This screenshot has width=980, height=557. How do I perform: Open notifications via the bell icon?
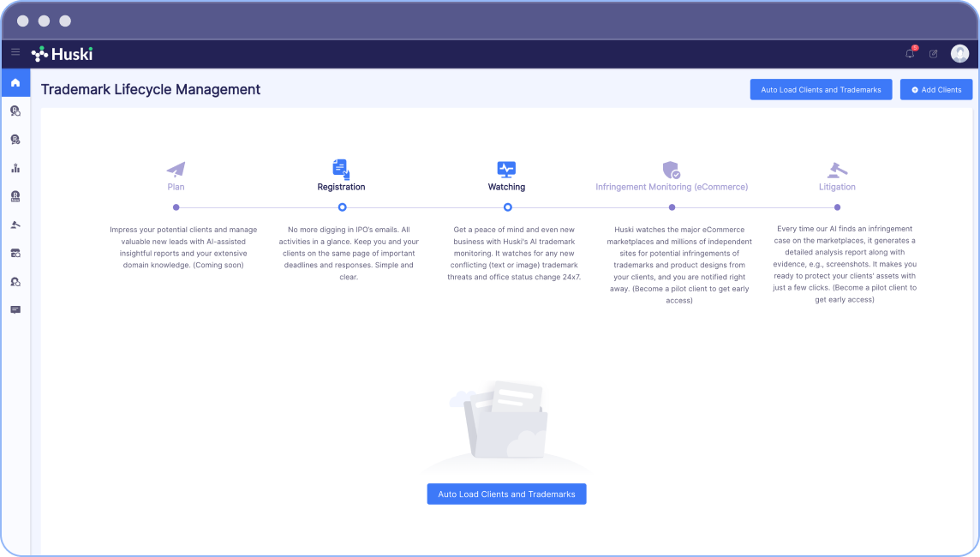(x=909, y=53)
